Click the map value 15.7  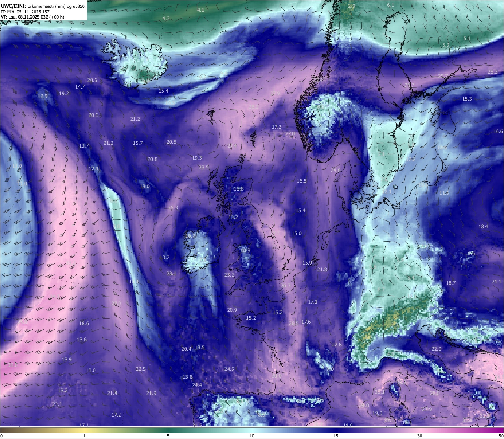point(138,143)
